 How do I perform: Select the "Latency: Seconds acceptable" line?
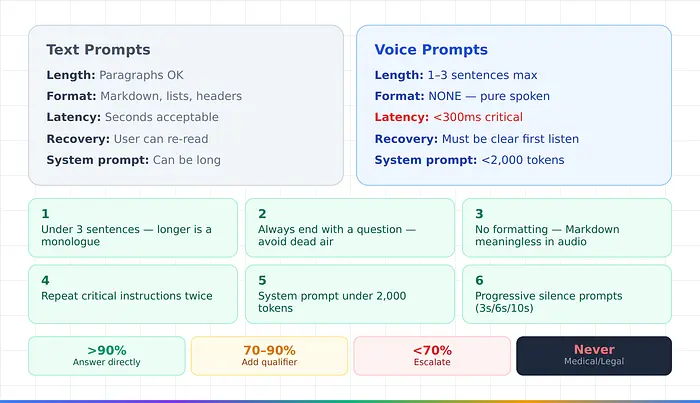pos(133,117)
